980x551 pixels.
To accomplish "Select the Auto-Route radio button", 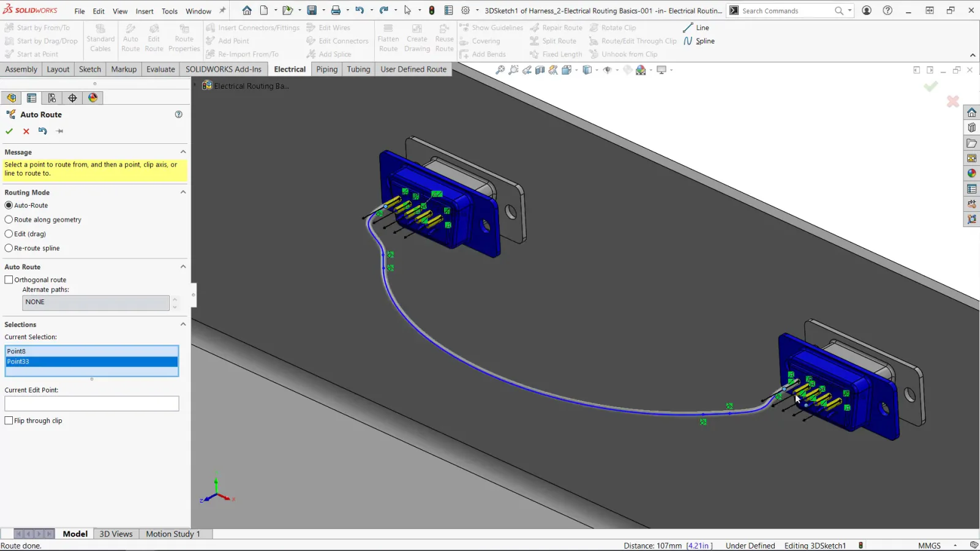I will click(9, 206).
